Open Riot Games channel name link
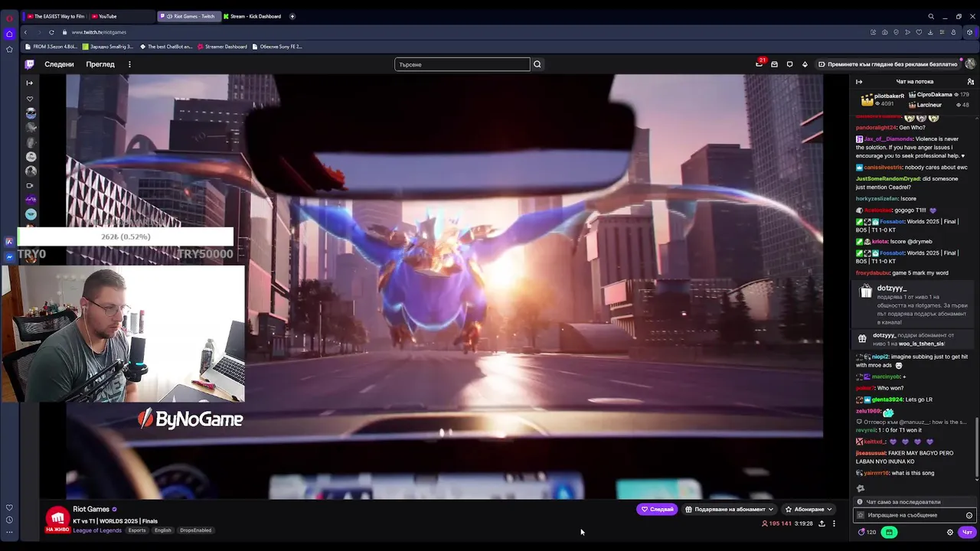 91,509
